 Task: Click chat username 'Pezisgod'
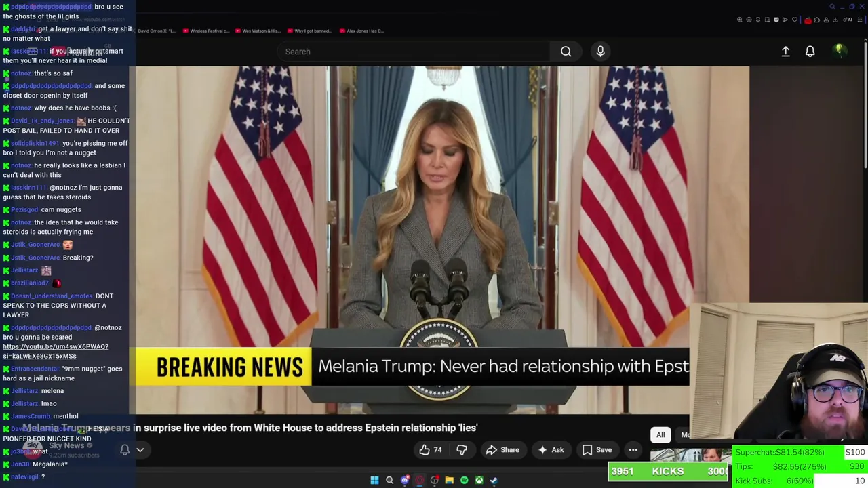pos(24,209)
